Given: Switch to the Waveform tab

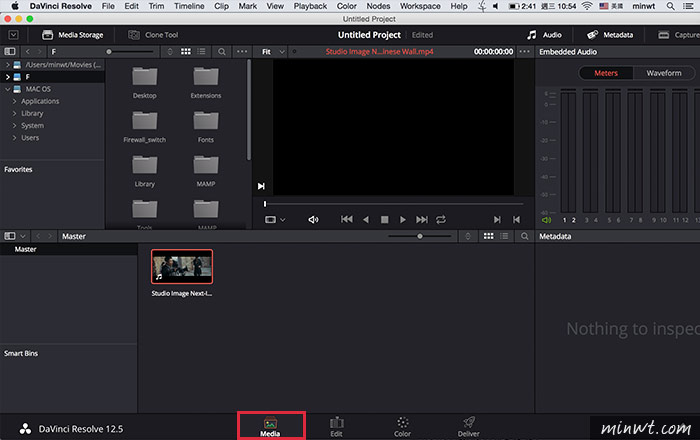Looking at the screenshot, I should click(x=664, y=73).
